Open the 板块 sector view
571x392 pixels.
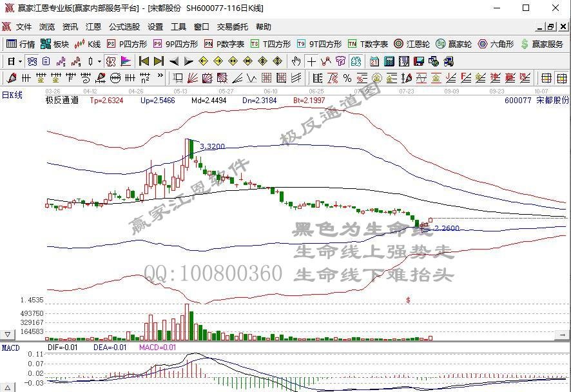point(55,44)
